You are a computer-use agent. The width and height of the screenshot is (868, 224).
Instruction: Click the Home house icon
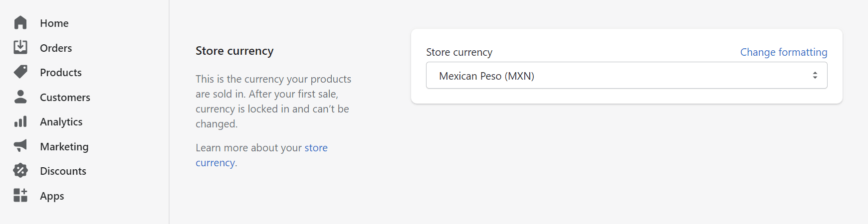(20, 22)
